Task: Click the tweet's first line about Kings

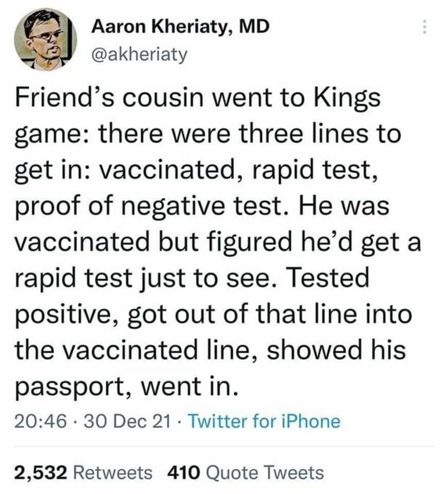Action: click(197, 98)
